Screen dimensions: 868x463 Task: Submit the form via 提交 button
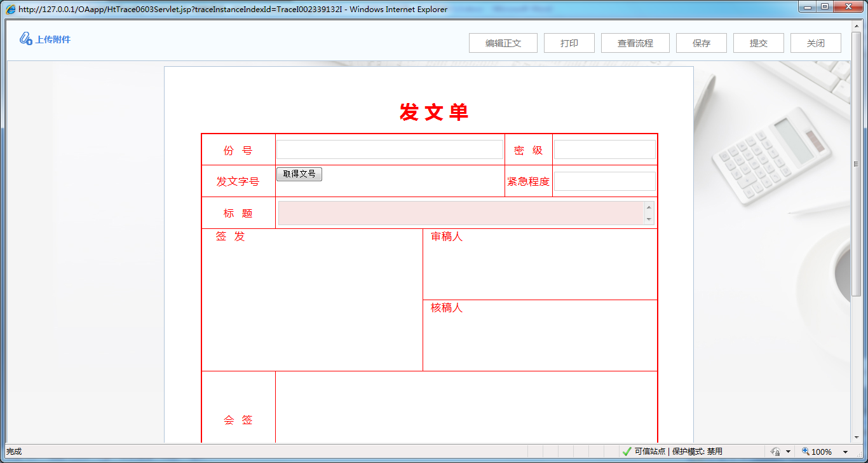pyautogui.click(x=758, y=43)
